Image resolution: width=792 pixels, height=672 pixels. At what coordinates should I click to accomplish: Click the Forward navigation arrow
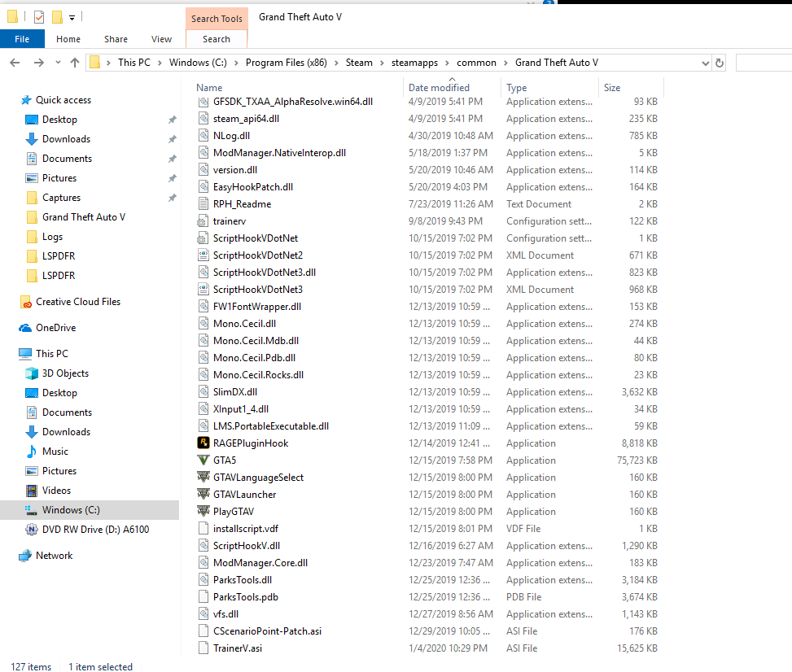pyautogui.click(x=38, y=63)
